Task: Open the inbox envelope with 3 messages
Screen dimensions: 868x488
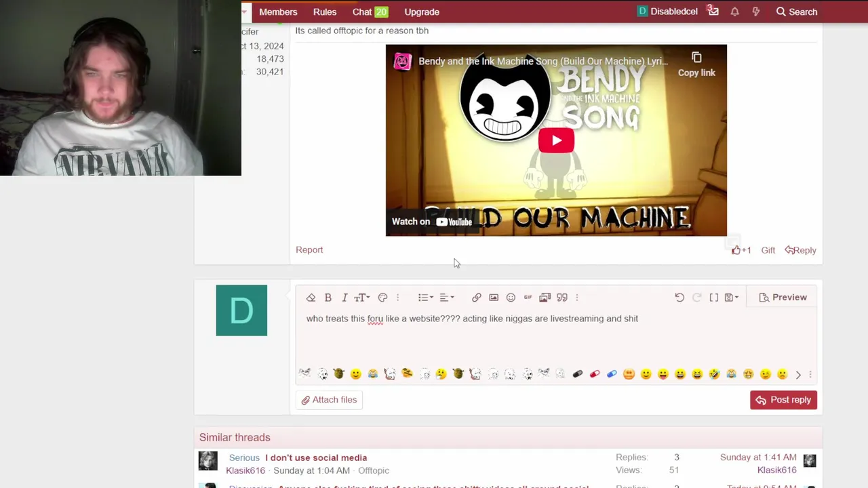Action: click(713, 11)
